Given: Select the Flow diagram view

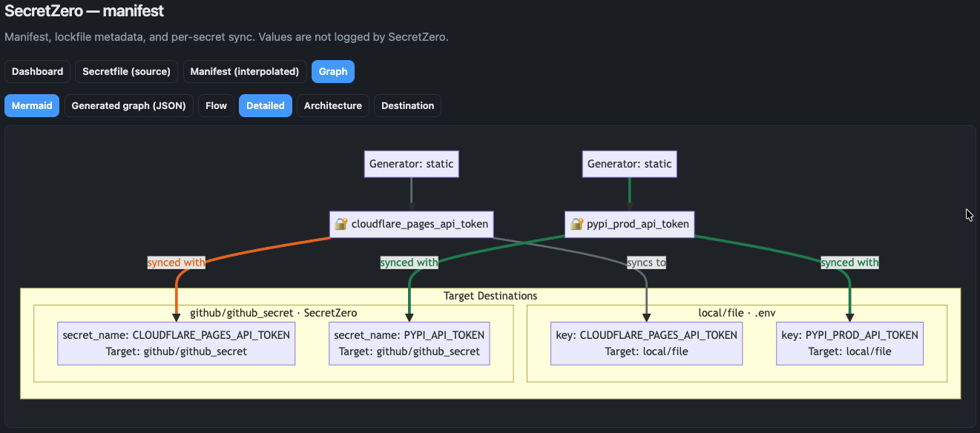Looking at the screenshot, I should tap(216, 105).
